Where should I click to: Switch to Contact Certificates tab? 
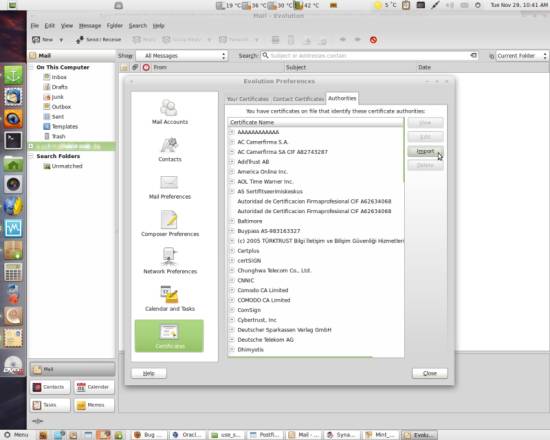tap(299, 99)
